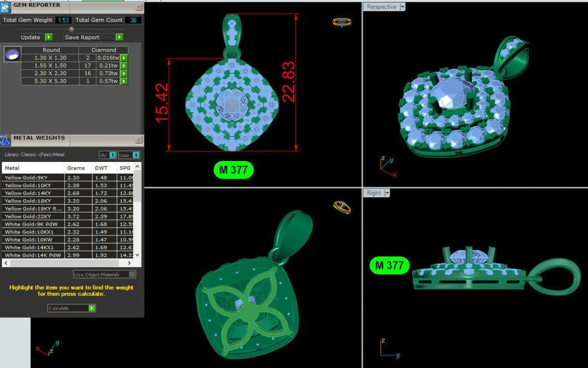This screenshot has height=368, width=588.
Task: Click the green arrow beside Save Report
Action: [x=120, y=37]
